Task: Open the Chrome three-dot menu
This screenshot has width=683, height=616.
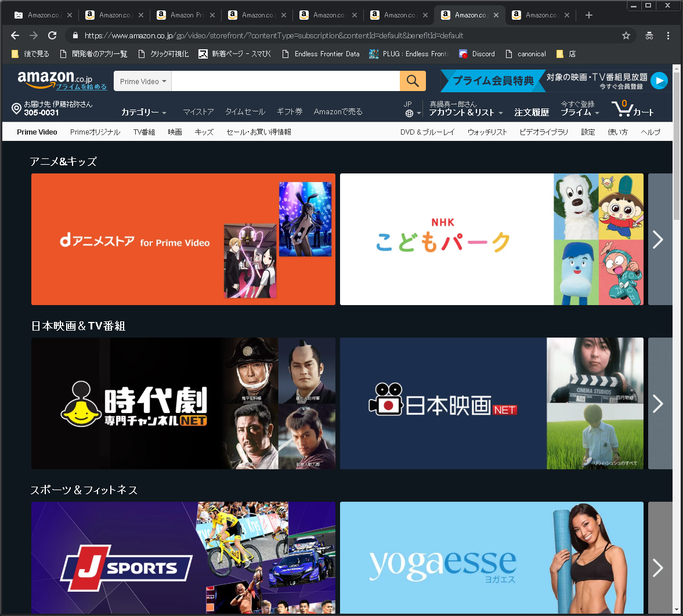Action: click(668, 36)
